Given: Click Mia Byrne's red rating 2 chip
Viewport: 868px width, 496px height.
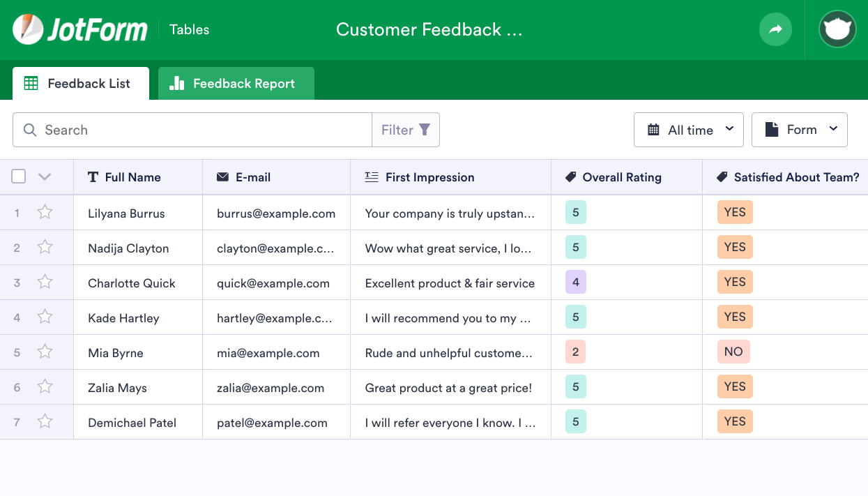Looking at the screenshot, I should point(575,352).
